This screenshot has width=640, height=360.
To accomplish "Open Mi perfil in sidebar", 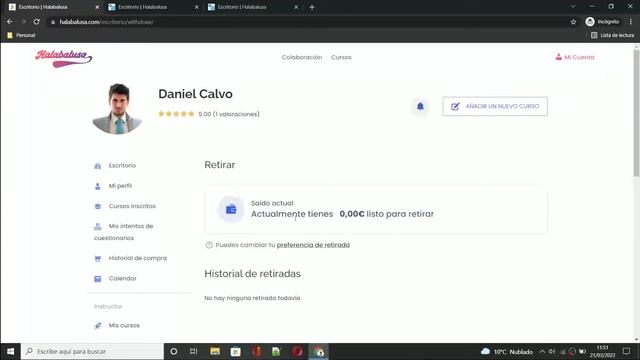I will click(120, 186).
